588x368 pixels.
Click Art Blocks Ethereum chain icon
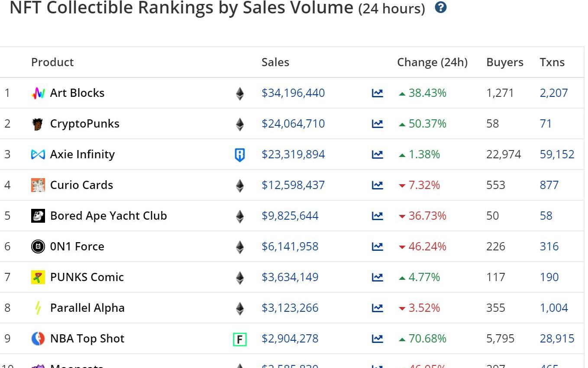239,93
